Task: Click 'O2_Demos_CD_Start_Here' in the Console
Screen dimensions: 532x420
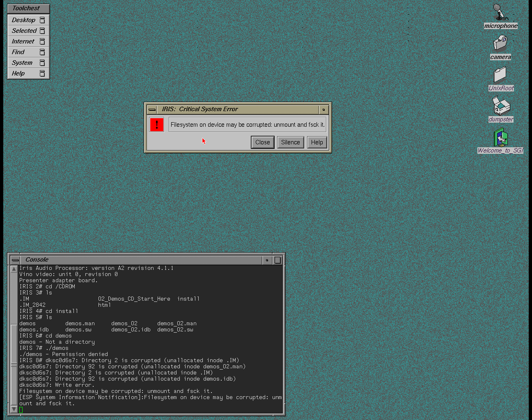Action: coord(134,299)
